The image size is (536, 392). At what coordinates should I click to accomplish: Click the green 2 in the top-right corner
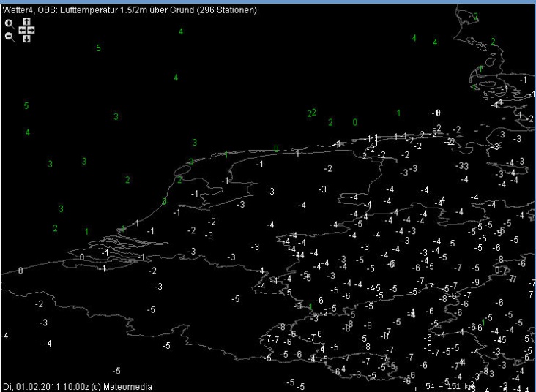(x=475, y=16)
